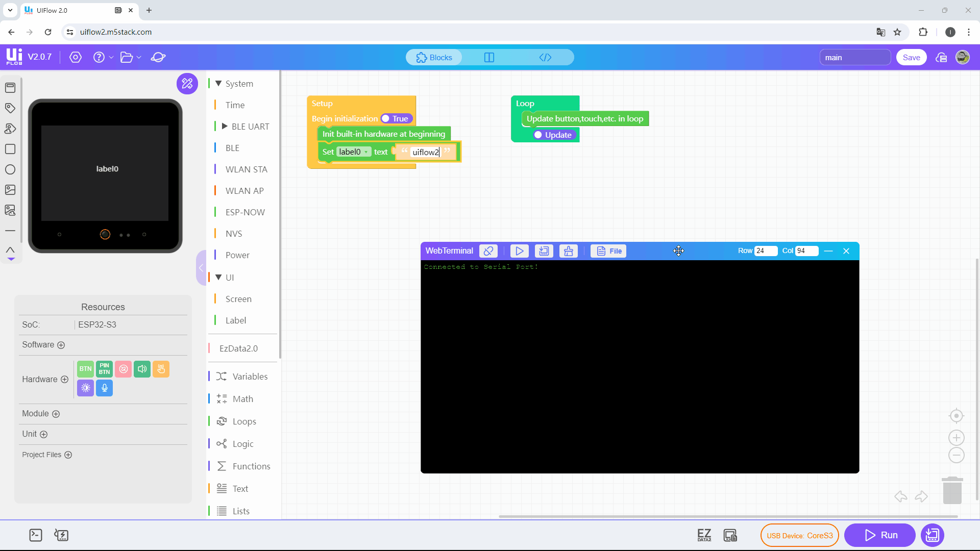The image size is (980, 551).
Task: Edit the WebTerminal Row value field
Action: (x=766, y=251)
